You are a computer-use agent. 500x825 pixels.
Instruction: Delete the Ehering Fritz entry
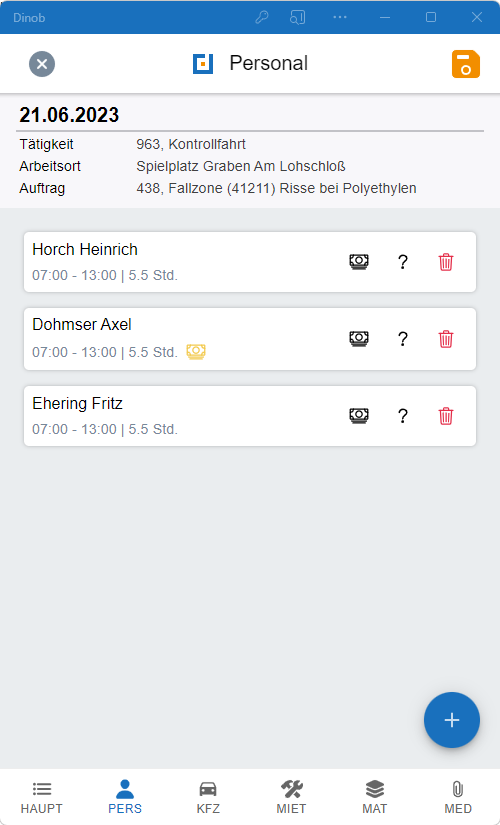[x=446, y=416]
